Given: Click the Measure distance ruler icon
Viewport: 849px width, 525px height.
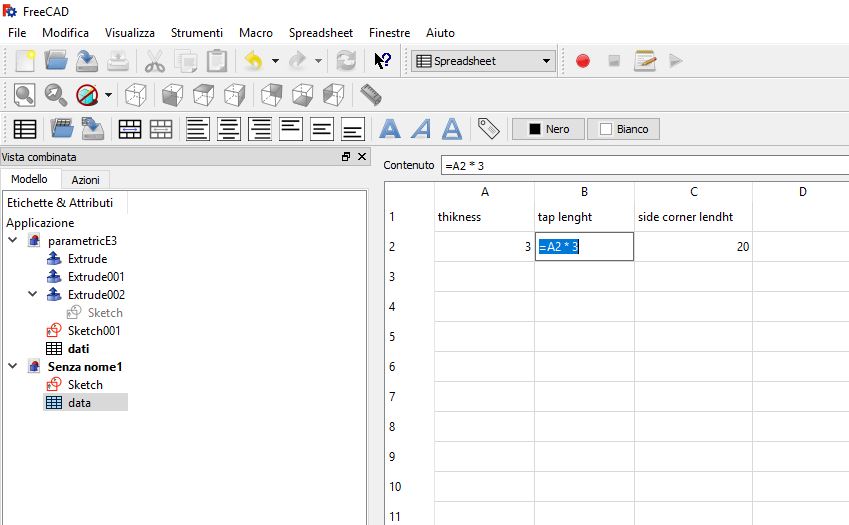Looking at the screenshot, I should coord(370,95).
